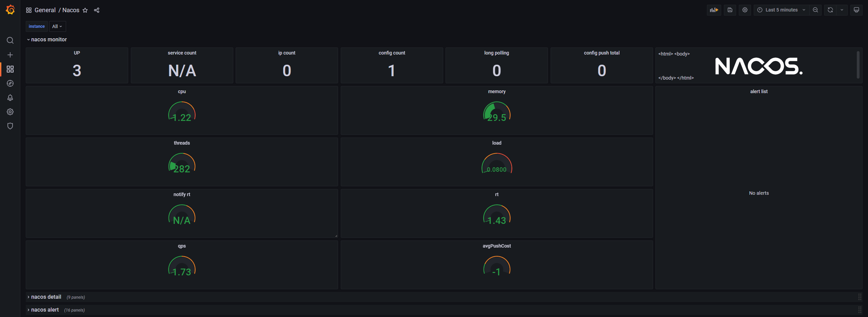The height and width of the screenshot is (317, 868).
Task: Open the config count panel title
Action: pyautogui.click(x=392, y=53)
